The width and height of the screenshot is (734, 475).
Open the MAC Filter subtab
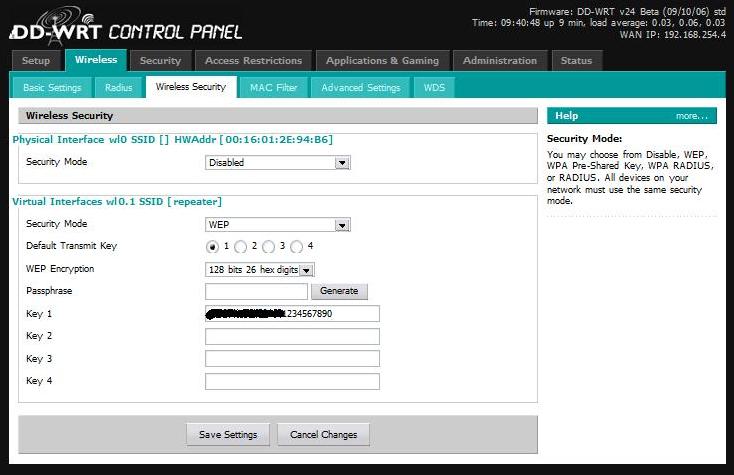[x=273, y=88]
